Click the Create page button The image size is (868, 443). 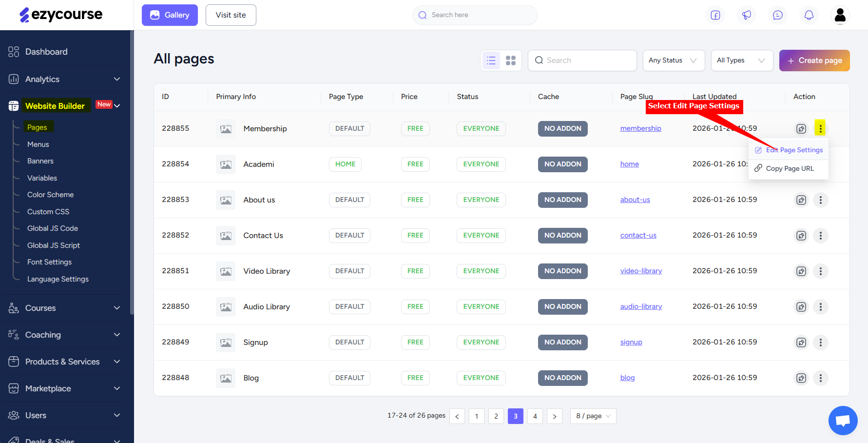(814, 60)
